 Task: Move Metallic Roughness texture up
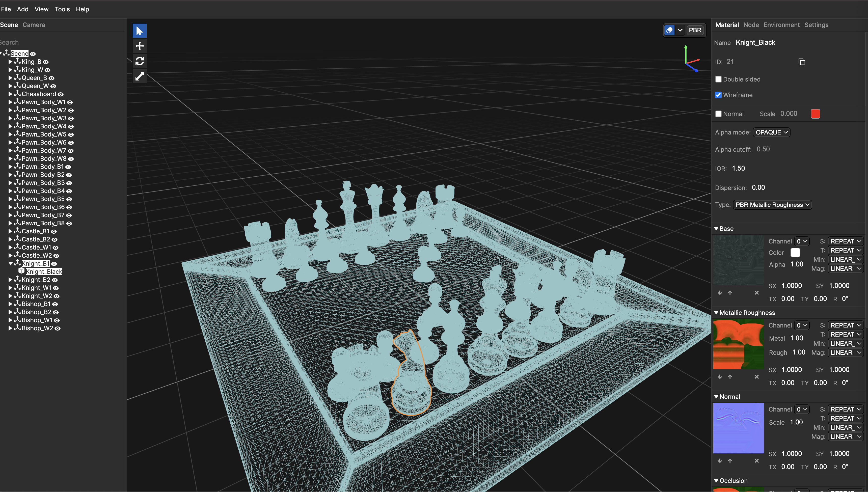pos(730,377)
